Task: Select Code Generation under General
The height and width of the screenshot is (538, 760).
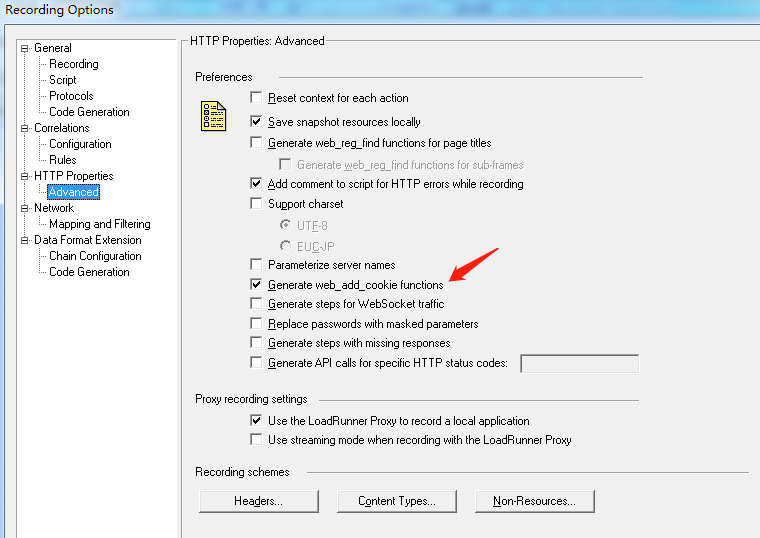Action: [x=89, y=112]
